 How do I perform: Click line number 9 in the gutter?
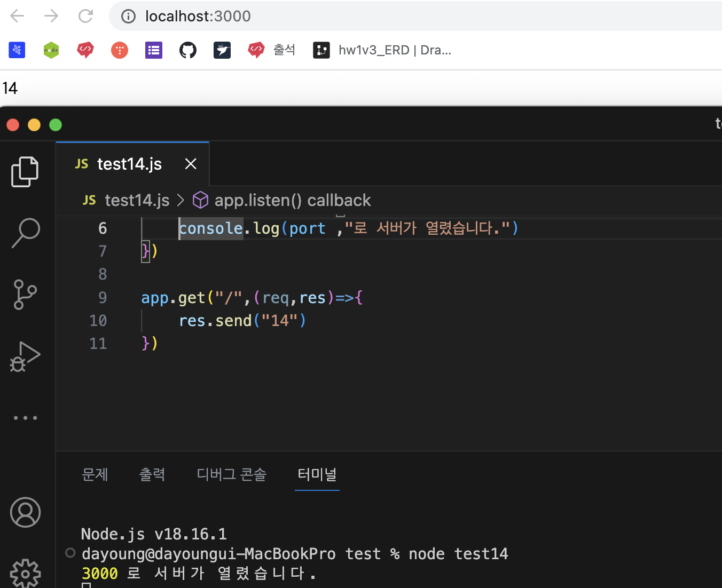click(x=103, y=298)
